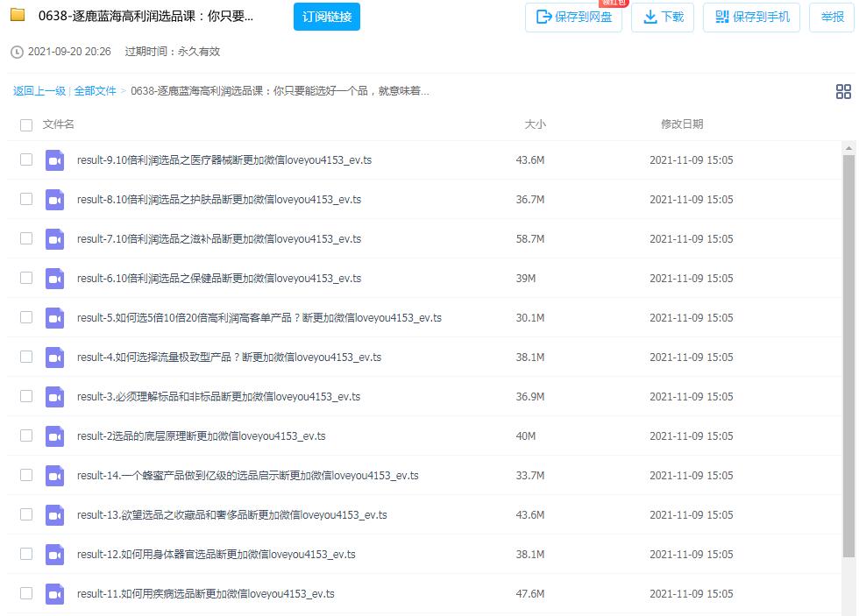The image size is (859, 616).
Task: Check the box for result-14 file
Action: click(26, 475)
